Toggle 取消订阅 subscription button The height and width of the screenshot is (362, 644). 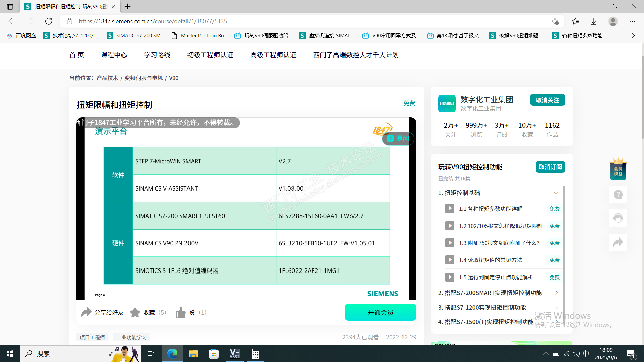(x=550, y=167)
